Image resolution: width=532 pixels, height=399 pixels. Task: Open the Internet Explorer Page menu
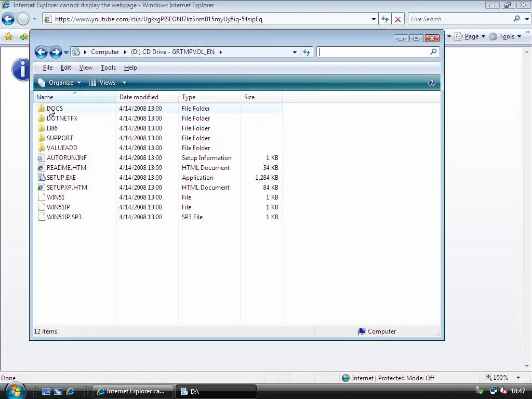point(470,36)
